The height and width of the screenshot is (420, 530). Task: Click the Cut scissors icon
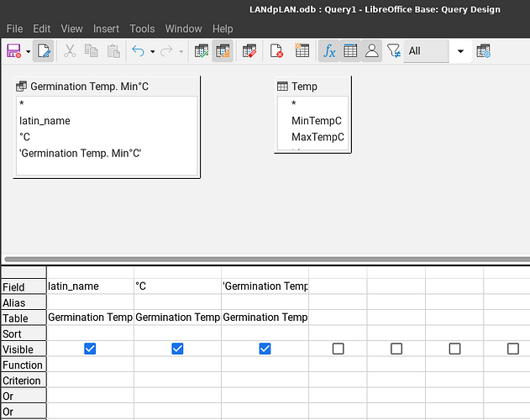70,51
